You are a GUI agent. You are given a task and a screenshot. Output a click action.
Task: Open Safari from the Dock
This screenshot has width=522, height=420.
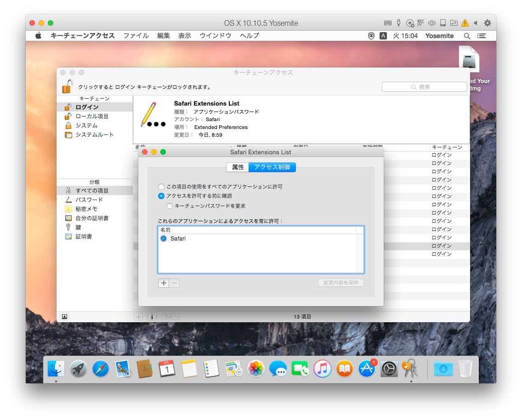pos(101,369)
